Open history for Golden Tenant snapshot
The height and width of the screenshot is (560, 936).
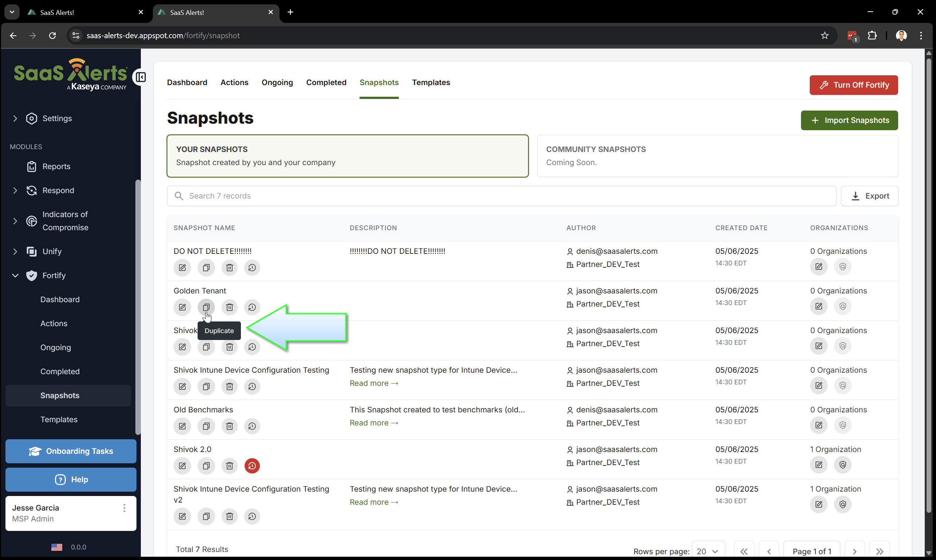click(252, 307)
